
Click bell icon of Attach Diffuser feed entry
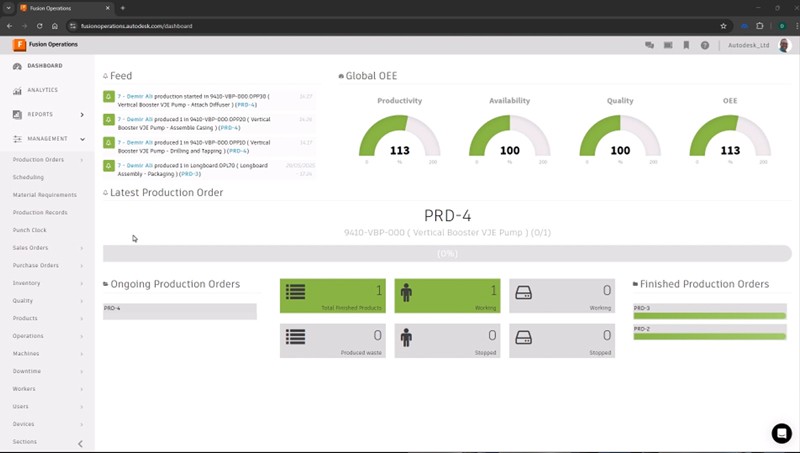[109, 96]
